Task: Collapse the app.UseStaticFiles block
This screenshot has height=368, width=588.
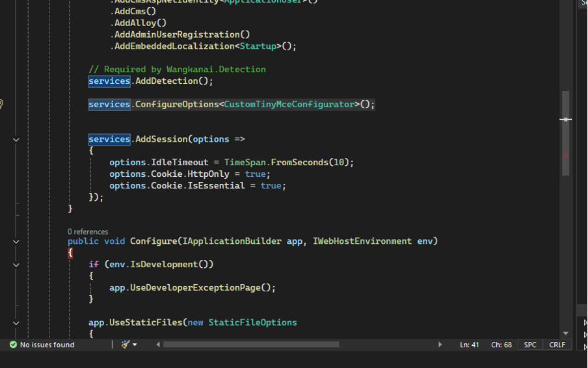Action: 16,323
